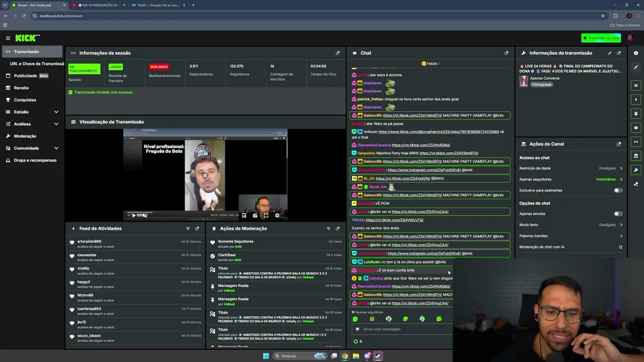Open Apenas seguidores options
644x362 pixels.
(571, 179)
